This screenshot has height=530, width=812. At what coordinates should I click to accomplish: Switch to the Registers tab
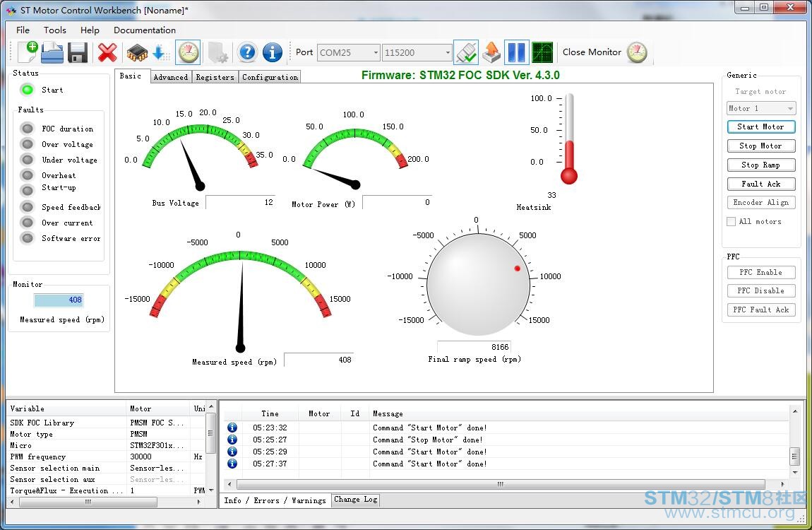pos(215,77)
